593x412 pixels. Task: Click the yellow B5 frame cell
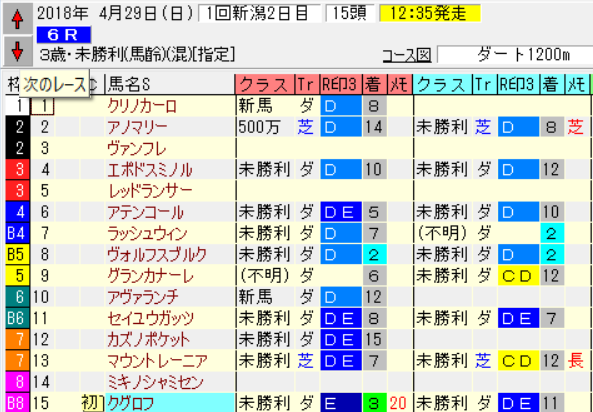pos(17,254)
